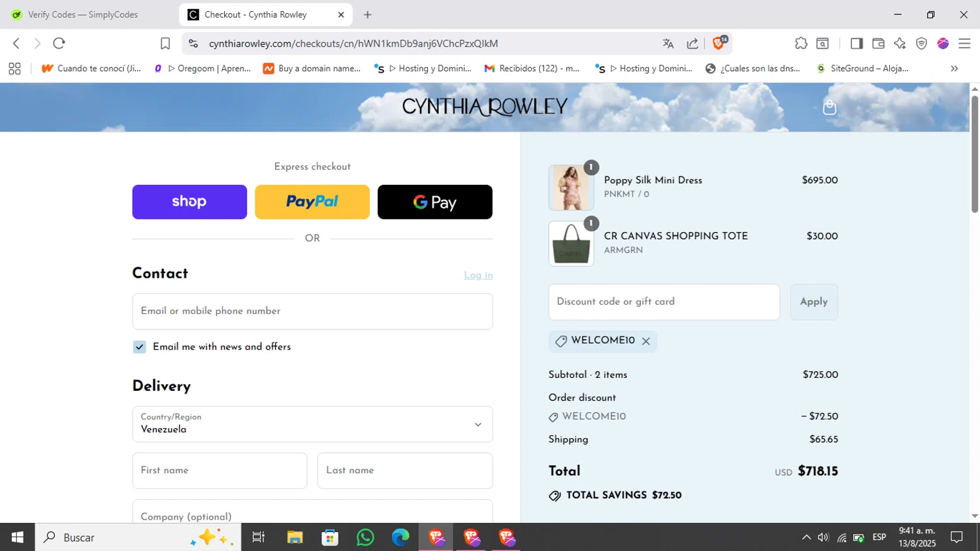Click the Apply discount button
This screenshot has height=551, width=980.
pyautogui.click(x=814, y=302)
